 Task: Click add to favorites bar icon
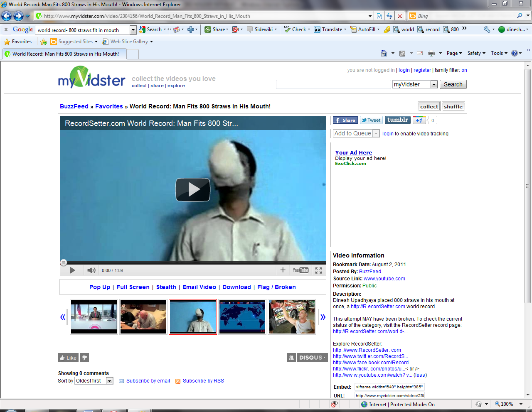tap(43, 42)
